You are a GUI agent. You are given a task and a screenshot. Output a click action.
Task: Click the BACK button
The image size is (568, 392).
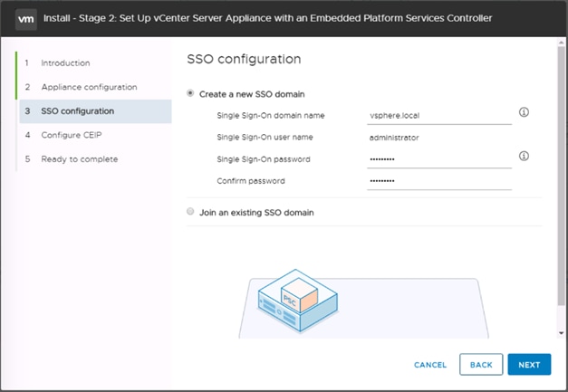(x=481, y=365)
